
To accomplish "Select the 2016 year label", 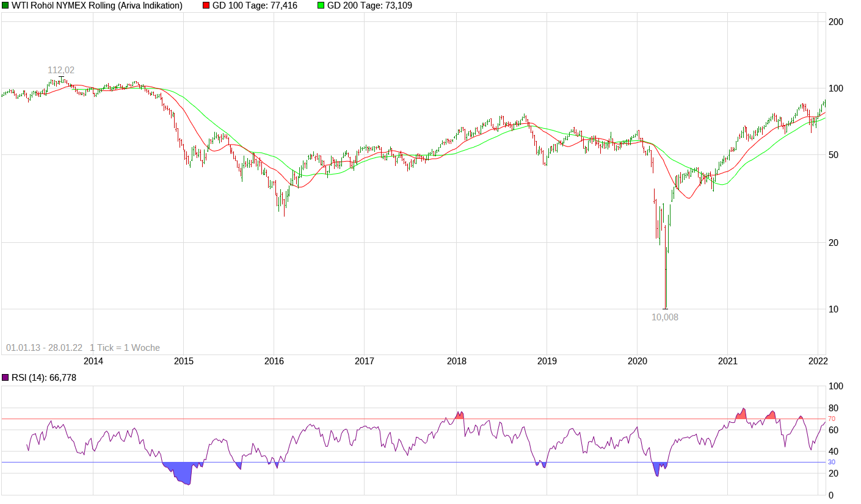I will pos(275,361).
